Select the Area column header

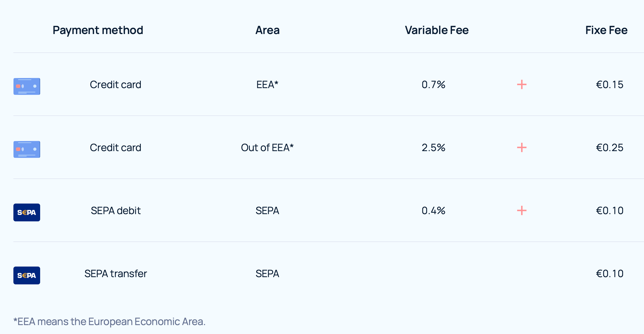pyautogui.click(x=267, y=30)
